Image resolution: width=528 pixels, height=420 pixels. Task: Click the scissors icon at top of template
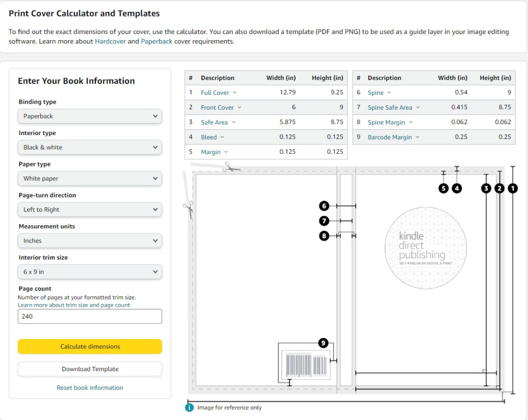pos(231,167)
